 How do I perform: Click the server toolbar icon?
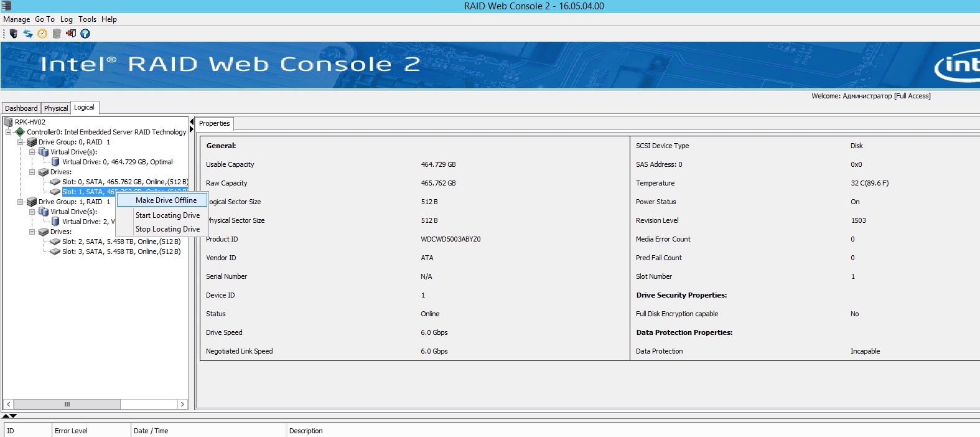pyautogui.click(x=14, y=34)
